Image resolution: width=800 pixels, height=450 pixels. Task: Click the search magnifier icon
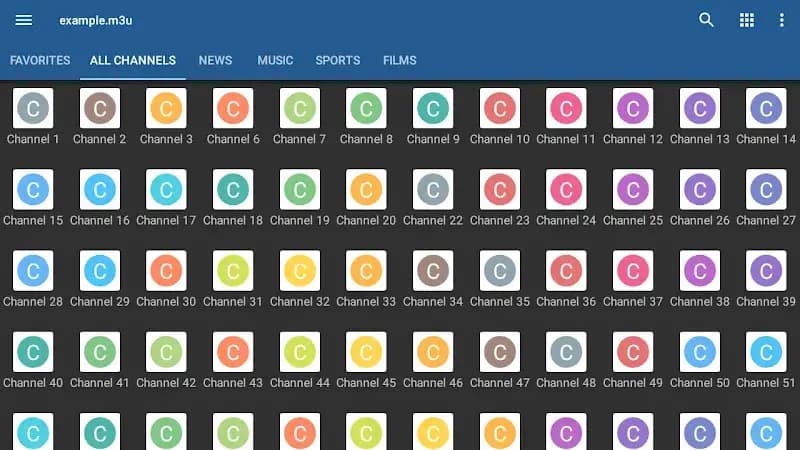tap(707, 20)
